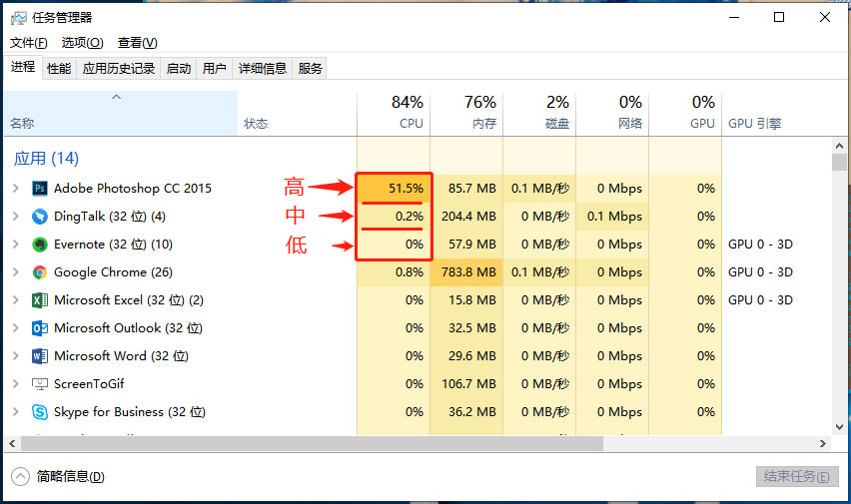
Task: Select the Skype for Business icon
Action: (x=40, y=411)
